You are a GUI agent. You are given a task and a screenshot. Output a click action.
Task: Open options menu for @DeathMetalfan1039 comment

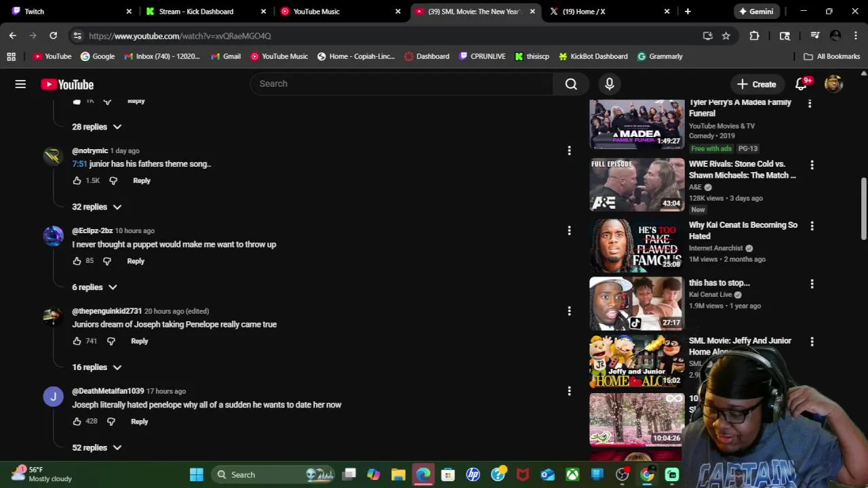pos(569,391)
